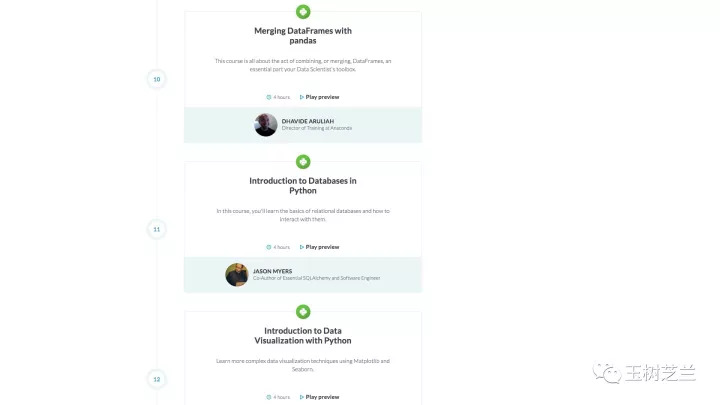Open instructor name JASON MYERS
This screenshot has width=720, height=405.
[272, 271]
